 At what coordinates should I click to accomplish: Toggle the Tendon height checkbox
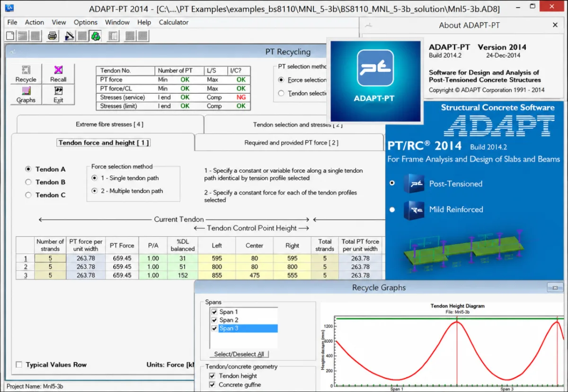click(212, 376)
